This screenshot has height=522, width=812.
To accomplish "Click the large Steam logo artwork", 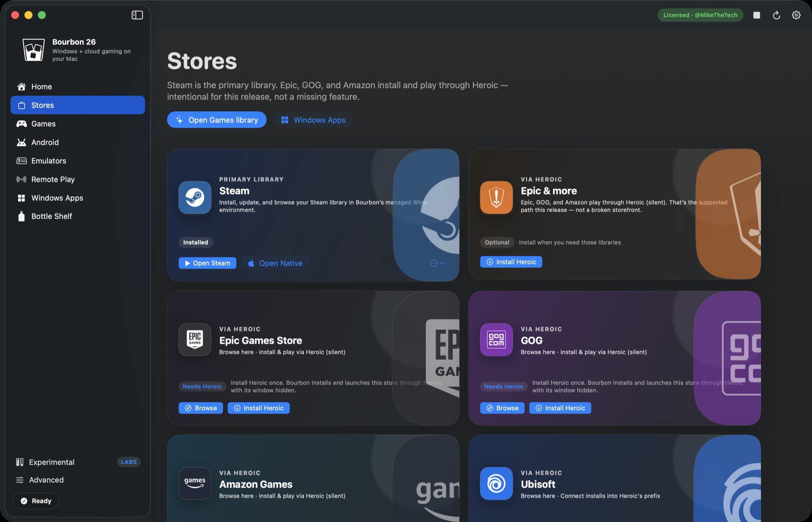I will point(441,215).
